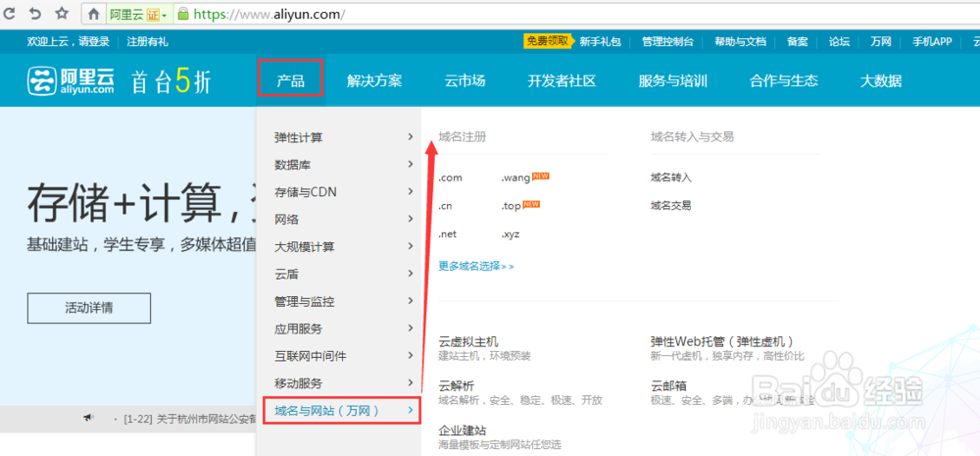Choose the .xyz domain

coord(510,234)
